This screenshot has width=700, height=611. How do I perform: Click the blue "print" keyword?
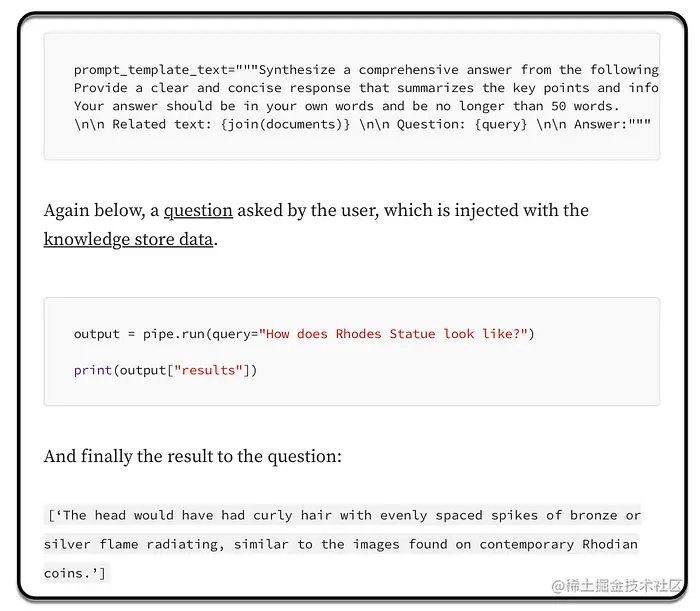(x=93, y=370)
